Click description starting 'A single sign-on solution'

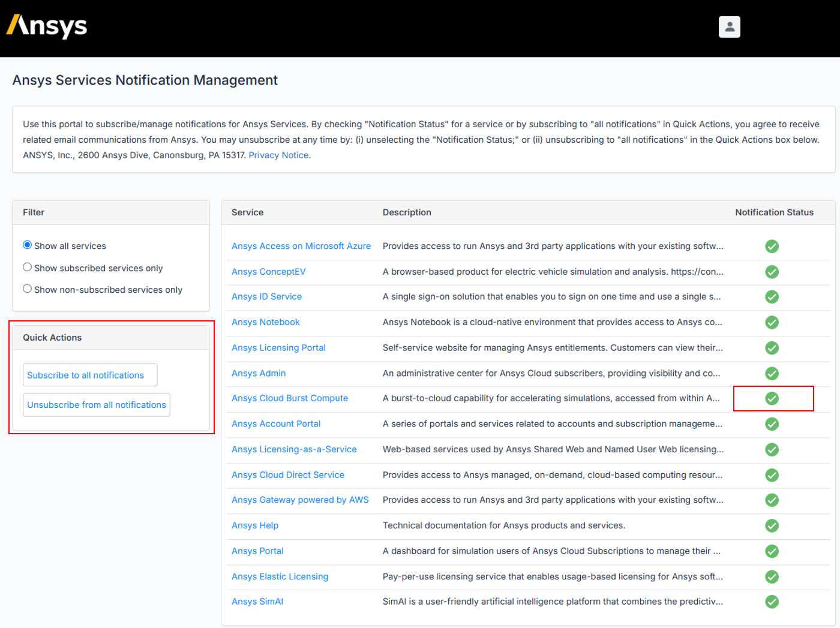(552, 297)
